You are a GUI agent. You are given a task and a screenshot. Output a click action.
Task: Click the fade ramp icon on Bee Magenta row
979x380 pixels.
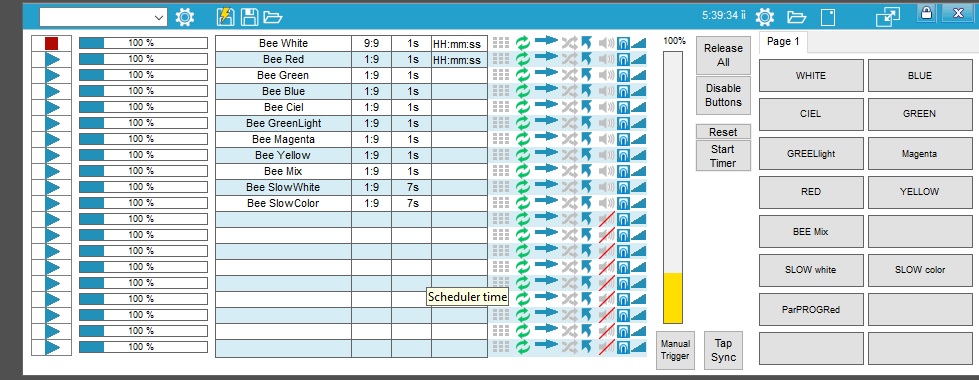tap(638, 139)
